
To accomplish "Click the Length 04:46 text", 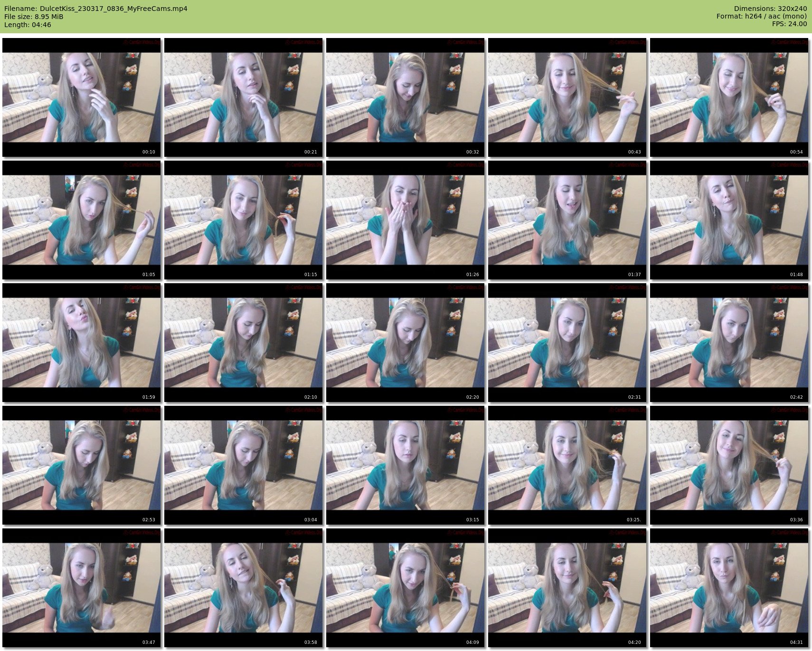I will 28,25.
